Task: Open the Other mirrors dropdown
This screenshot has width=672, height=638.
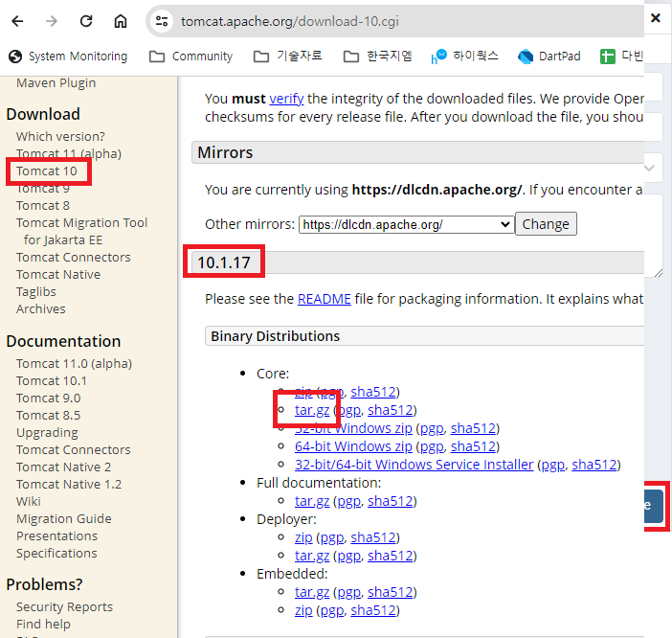Action: click(406, 224)
